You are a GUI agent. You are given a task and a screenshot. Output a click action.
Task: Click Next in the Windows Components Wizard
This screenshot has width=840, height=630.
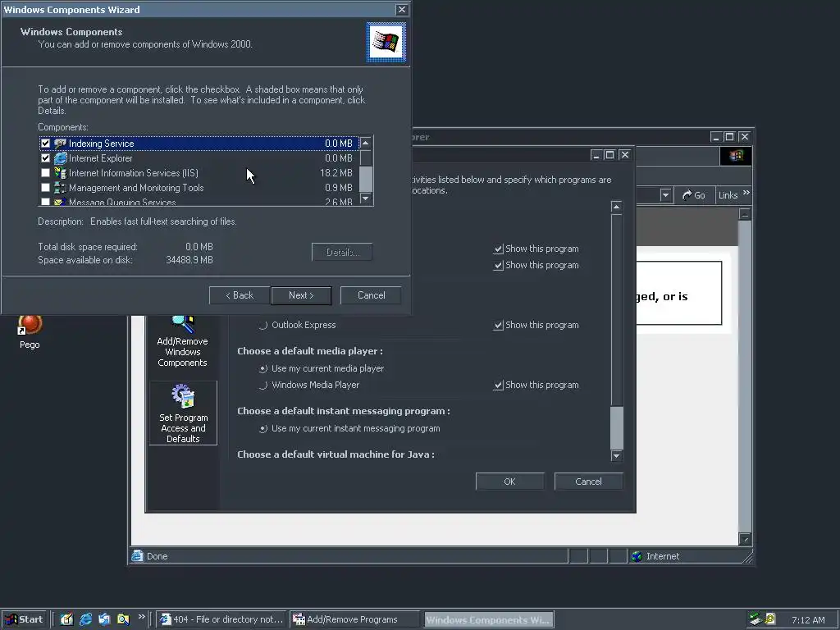(301, 295)
